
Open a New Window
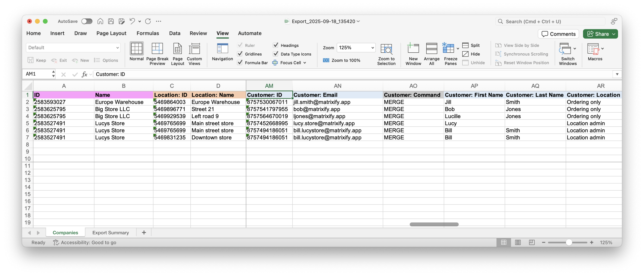pos(413,49)
